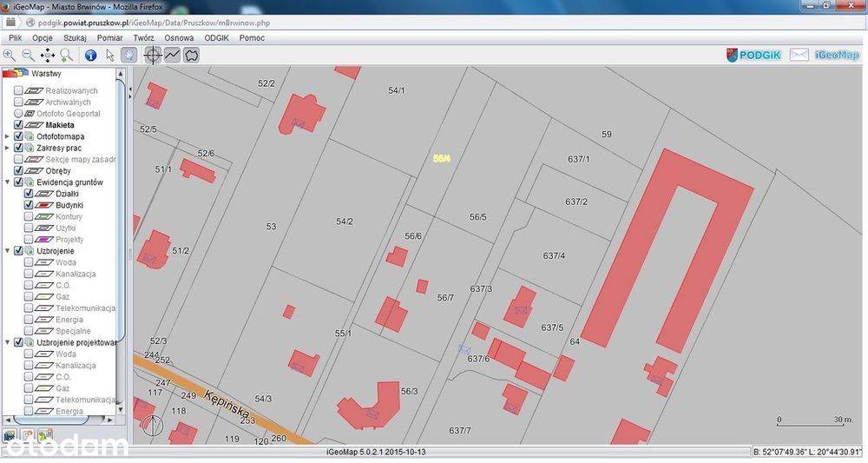
Task: Click the red Budynki layer symbol icon
Action: [x=44, y=205]
